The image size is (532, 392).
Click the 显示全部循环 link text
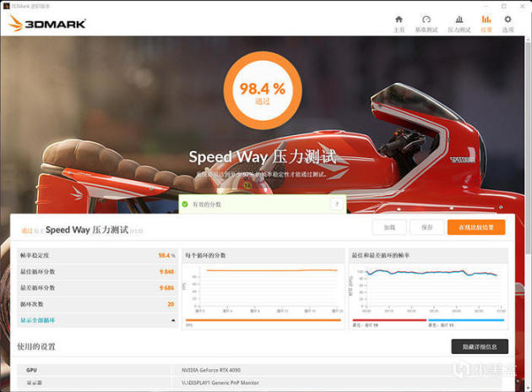(x=38, y=320)
